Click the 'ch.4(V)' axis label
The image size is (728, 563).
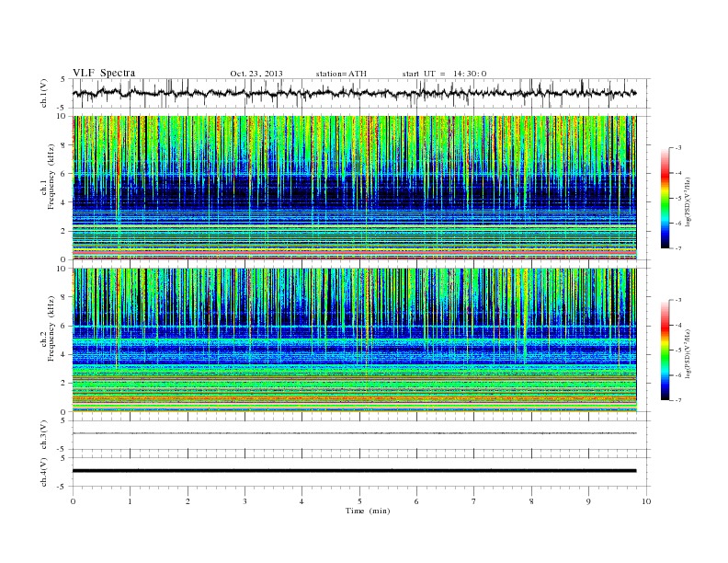(x=44, y=472)
